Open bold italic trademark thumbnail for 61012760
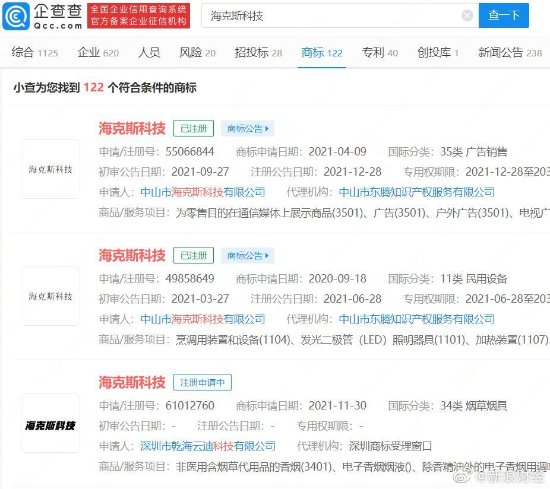 coord(50,423)
